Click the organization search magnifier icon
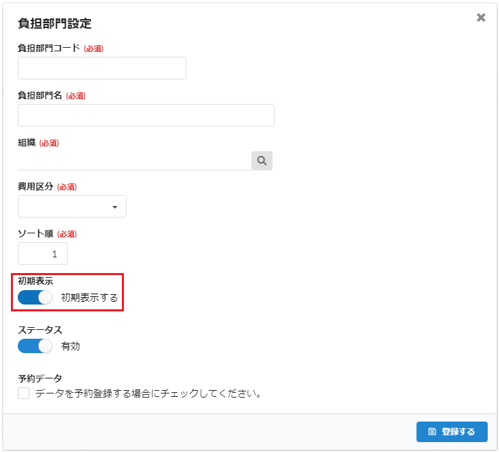Image resolution: width=499 pixels, height=452 pixels. tap(262, 161)
